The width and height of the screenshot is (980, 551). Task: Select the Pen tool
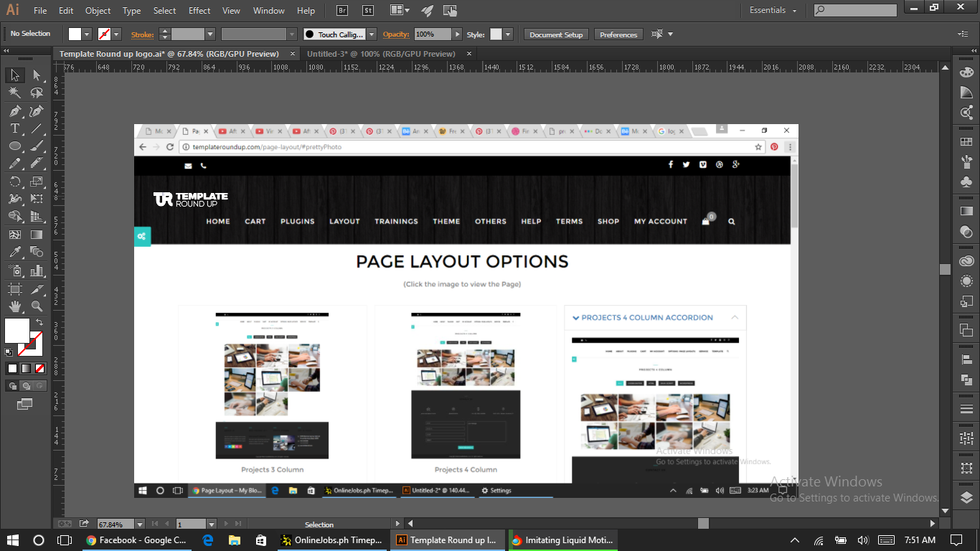point(14,111)
